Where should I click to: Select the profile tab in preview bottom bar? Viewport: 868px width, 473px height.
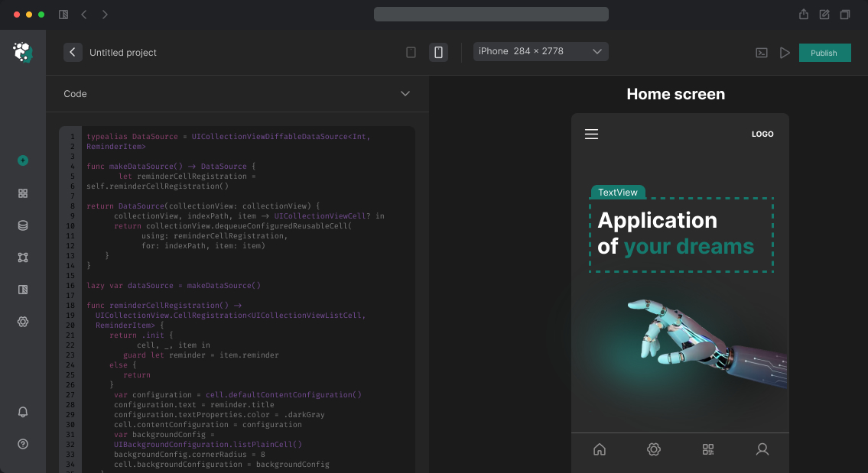point(762,449)
